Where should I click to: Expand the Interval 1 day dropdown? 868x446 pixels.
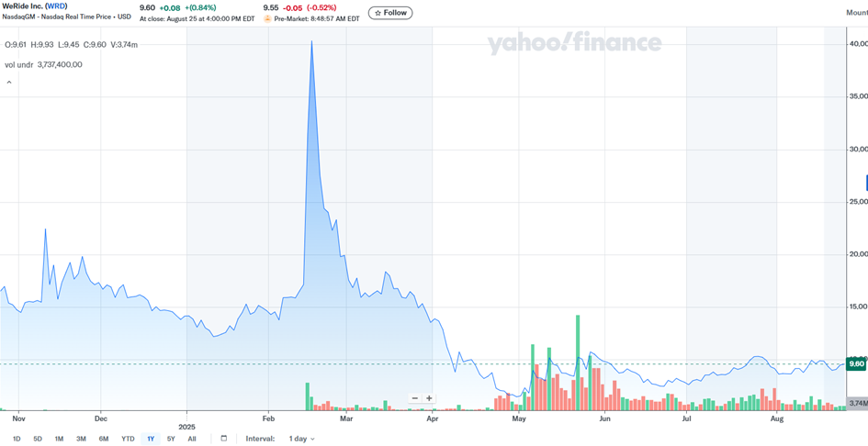[x=301, y=439]
